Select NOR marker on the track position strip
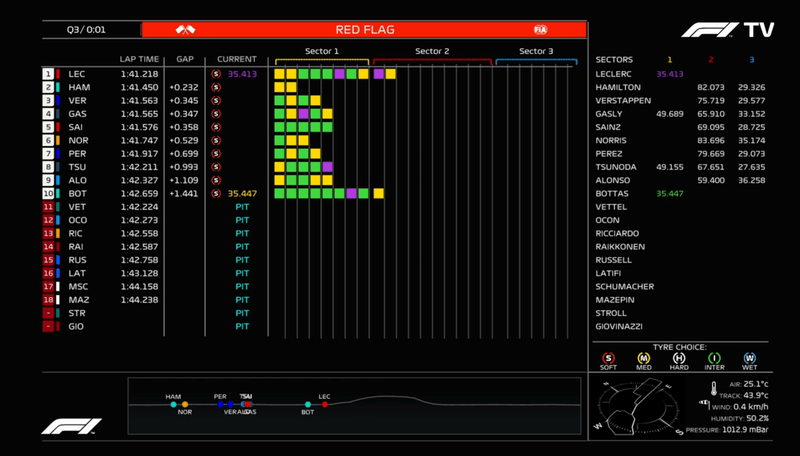The width and height of the screenshot is (800, 456). tap(185, 404)
